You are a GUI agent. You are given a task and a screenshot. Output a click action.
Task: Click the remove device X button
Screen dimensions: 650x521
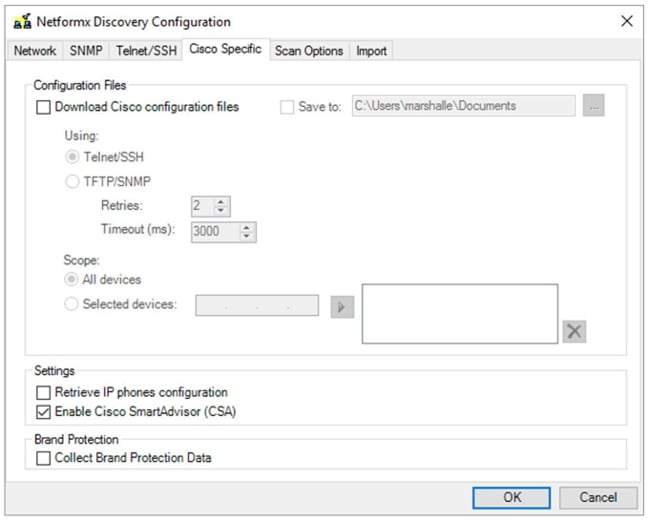(574, 332)
